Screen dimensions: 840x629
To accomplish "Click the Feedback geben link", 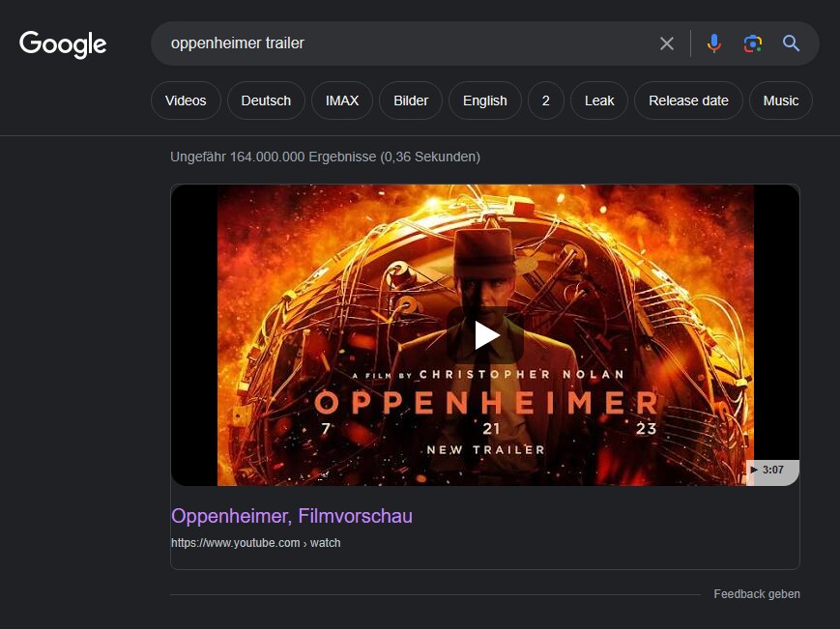I will [757, 593].
